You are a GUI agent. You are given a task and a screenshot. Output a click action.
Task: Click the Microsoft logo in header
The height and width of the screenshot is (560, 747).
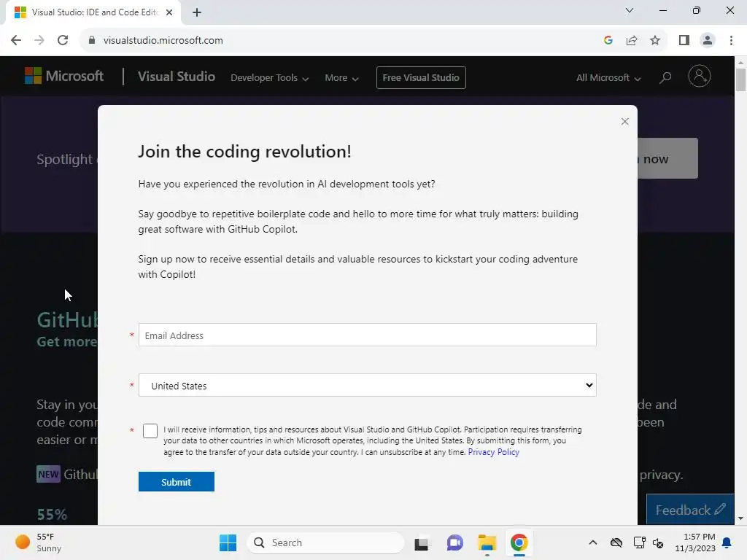point(64,76)
